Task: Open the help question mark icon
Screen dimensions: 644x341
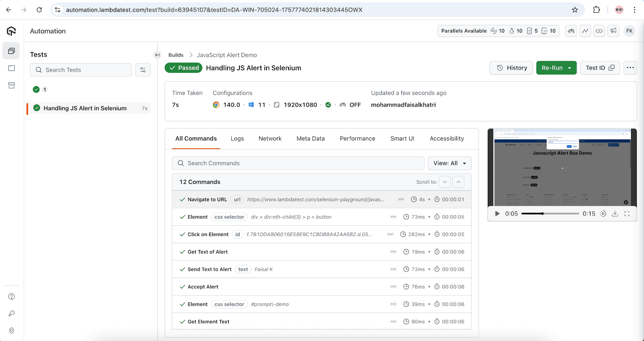Action: tap(12, 296)
